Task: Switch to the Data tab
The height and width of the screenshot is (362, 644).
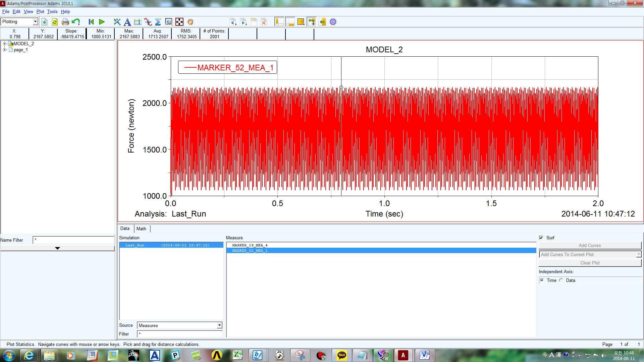Action: tap(125, 229)
